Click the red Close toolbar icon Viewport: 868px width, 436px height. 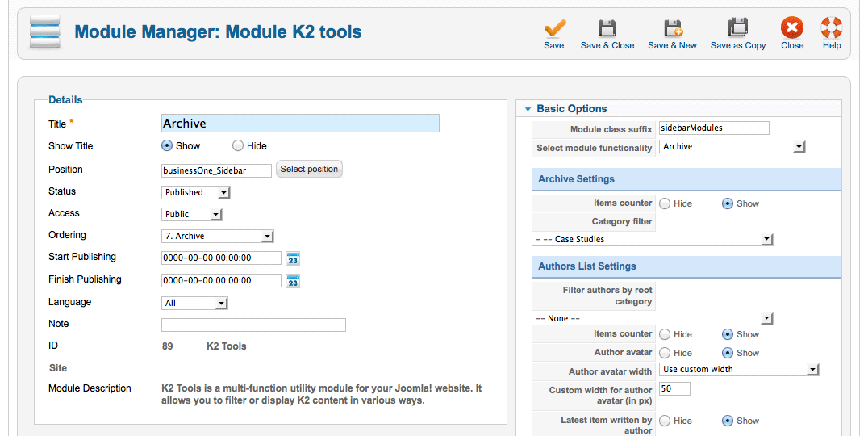[x=792, y=27]
